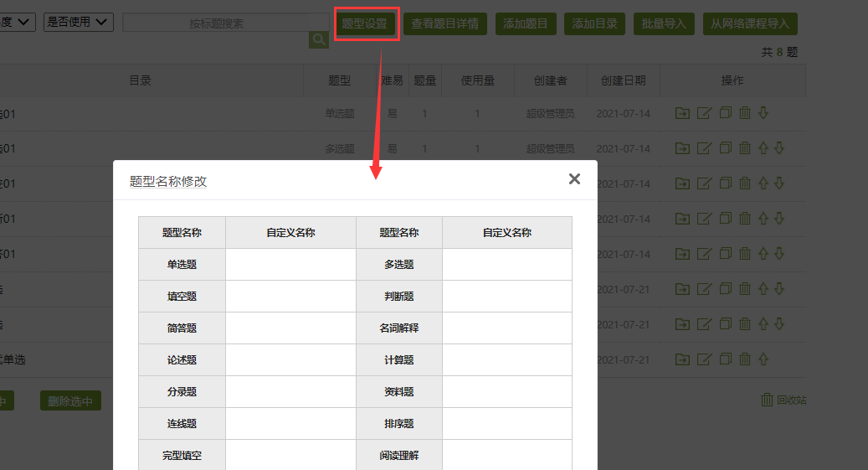868x470 pixels.
Task: Click the 从网络课程导入 button
Action: pyautogui.click(x=750, y=23)
